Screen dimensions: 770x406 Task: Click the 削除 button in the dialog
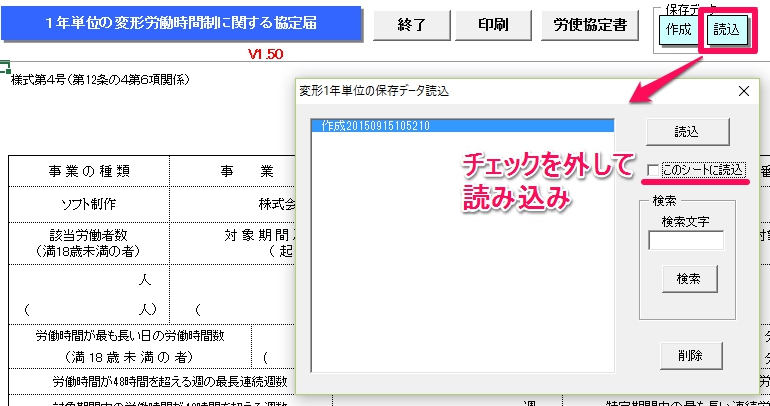pyautogui.click(x=690, y=355)
